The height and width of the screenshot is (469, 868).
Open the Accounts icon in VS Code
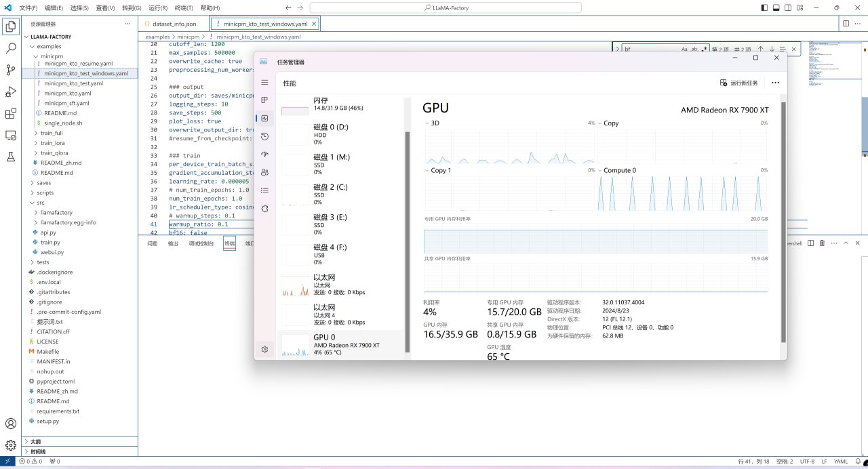[11, 424]
